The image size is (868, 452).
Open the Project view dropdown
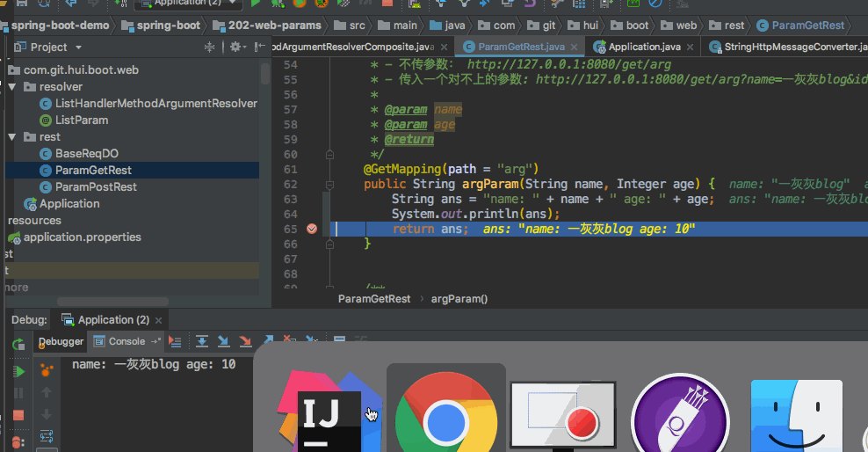[79, 47]
